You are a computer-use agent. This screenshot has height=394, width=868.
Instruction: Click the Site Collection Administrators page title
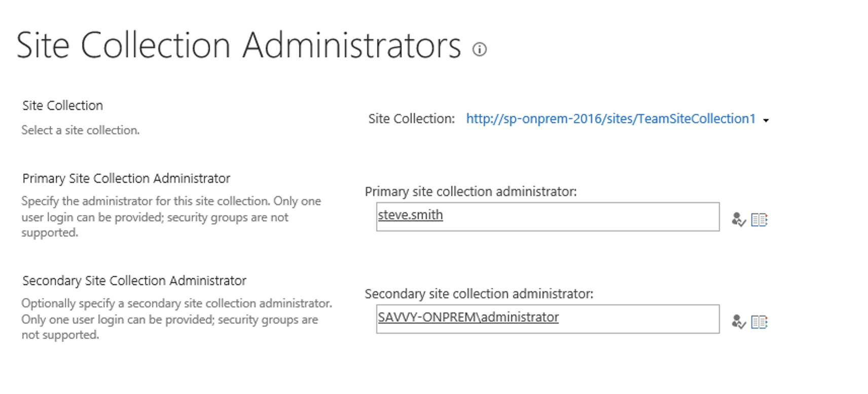point(238,46)
